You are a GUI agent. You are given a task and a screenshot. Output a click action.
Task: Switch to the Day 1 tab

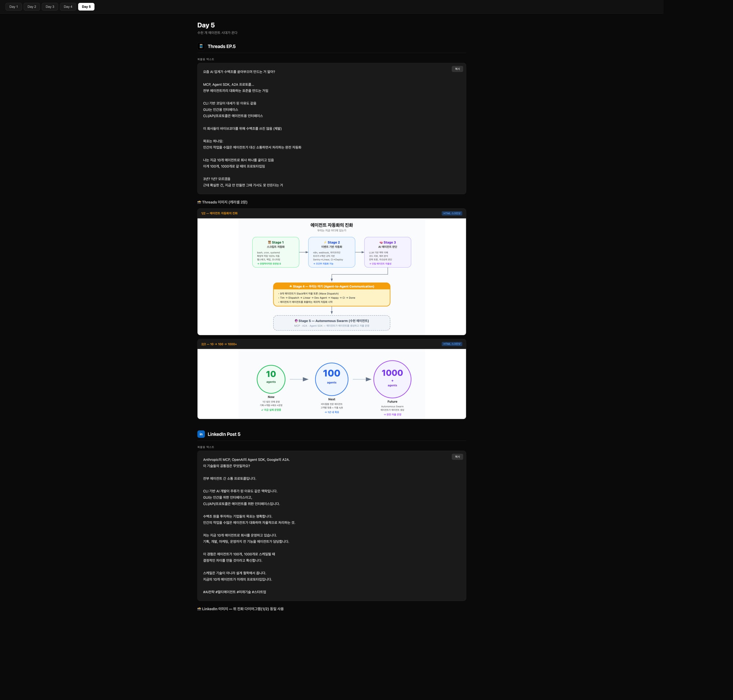[x=14, y=7]
